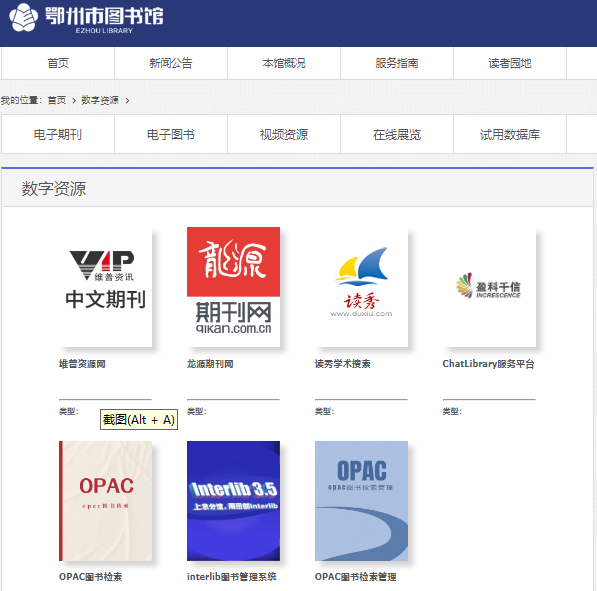The height and width of the screenshot is (591, 597).
Task: Click the interlib图书管理系统 title link
Action: pyautogui.click(x=231, y=577)
